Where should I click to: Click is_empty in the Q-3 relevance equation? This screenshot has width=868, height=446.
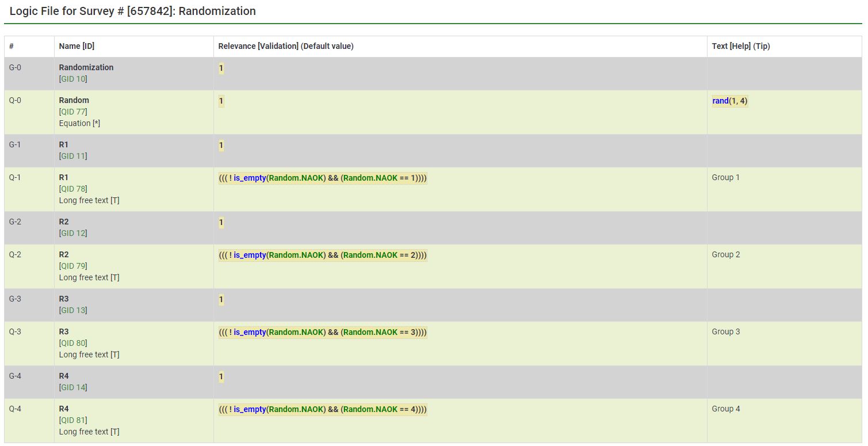(x=250, y=332)
